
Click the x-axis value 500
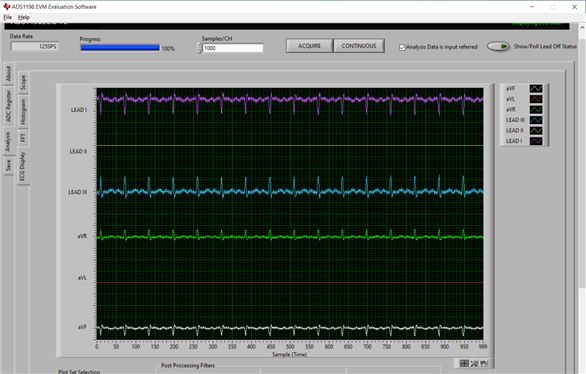(x=290, y=347)
